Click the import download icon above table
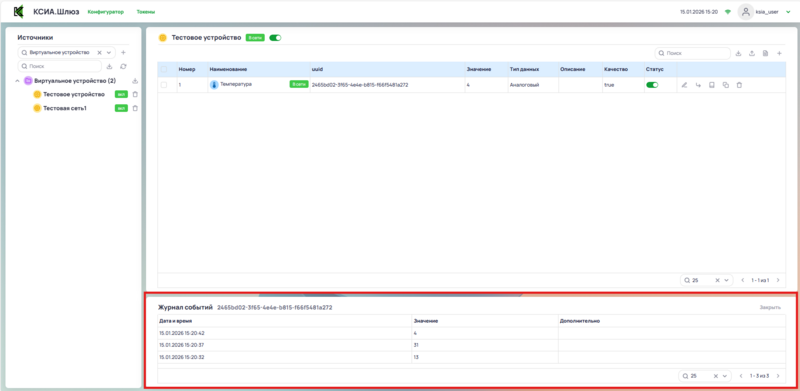Screen dimensions: 800x391 click(738, 53)
